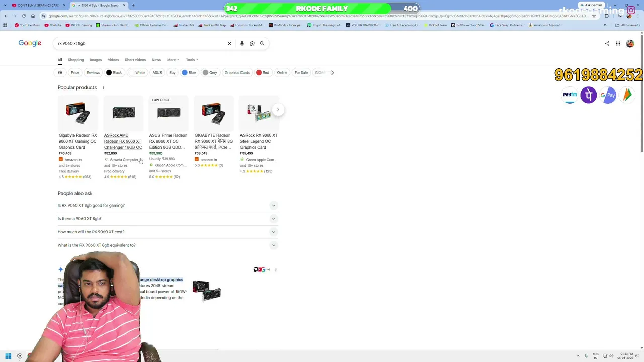The height and width of the screenshot is (362, 644).
Task: Apply the ASUS filter chip
Action: click(x=157, y=73)
